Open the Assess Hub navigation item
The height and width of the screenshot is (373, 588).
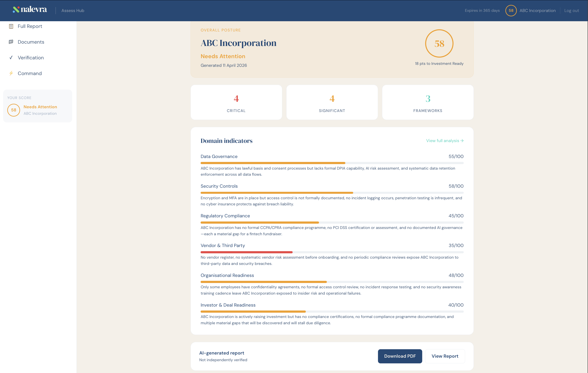point(73,10)
